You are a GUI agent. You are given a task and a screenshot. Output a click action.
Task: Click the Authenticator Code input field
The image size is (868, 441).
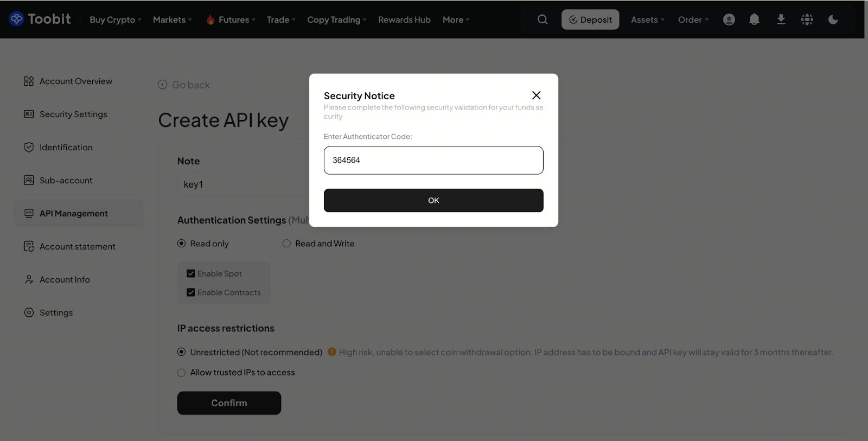[433, 161]
